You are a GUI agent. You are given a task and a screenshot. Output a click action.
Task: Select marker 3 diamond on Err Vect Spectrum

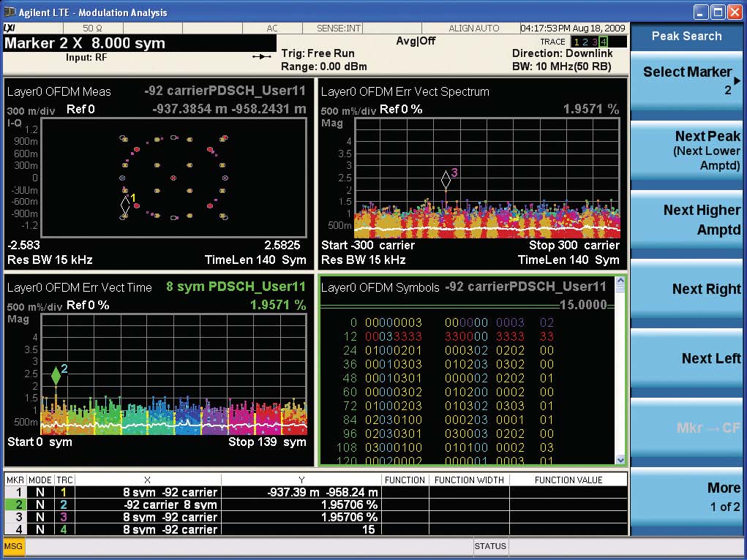(x=446, y=180)
